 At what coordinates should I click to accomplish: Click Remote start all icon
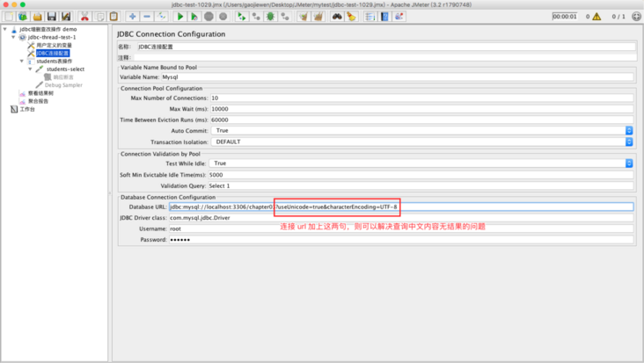tap(241, 17)
